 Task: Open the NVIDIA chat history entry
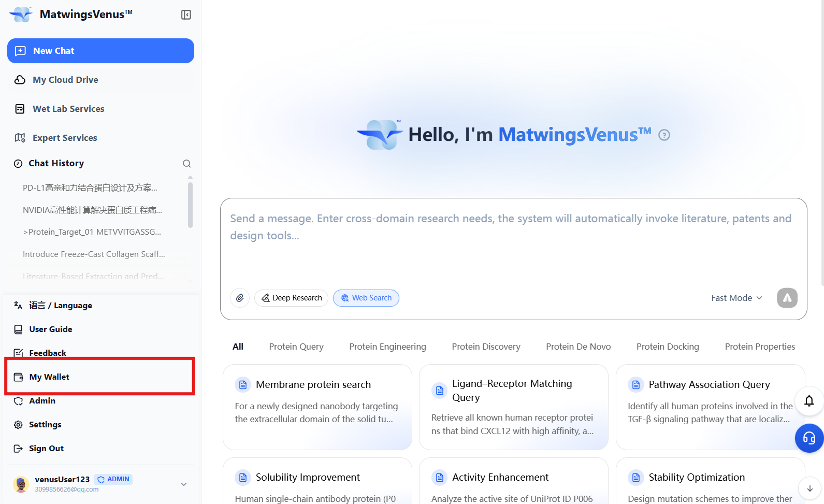(x=92, y=210)
